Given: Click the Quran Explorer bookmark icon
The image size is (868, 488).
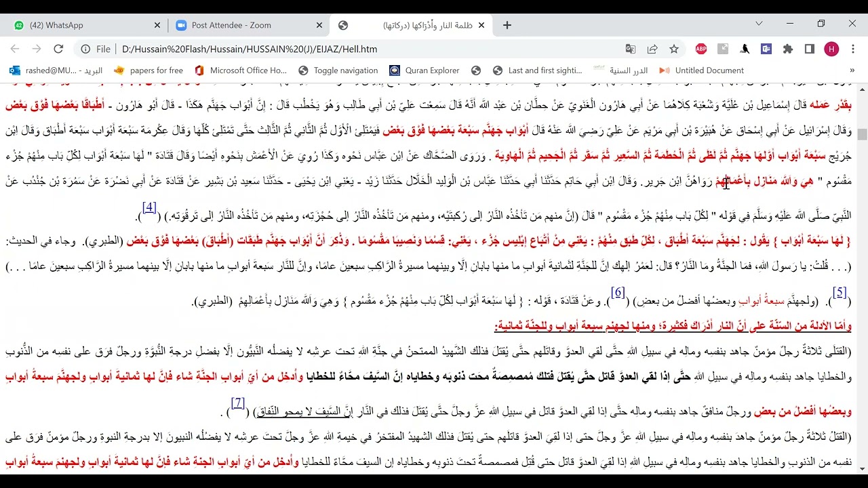Looking at the screenshot, I should click(x=395, y=70).
